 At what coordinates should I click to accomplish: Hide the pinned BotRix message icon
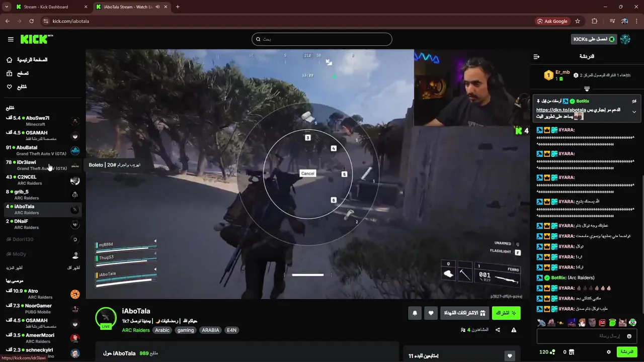click(x=634, y=101)
